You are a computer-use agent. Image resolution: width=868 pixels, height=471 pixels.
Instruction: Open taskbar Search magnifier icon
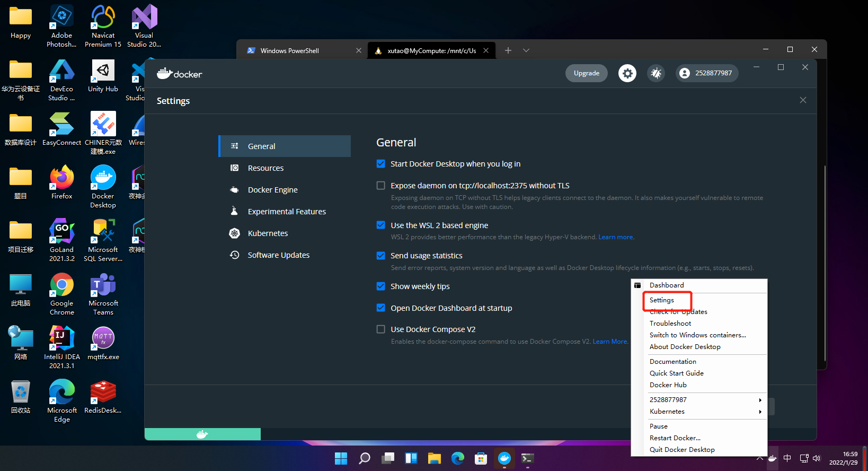[x=365, y=458]
